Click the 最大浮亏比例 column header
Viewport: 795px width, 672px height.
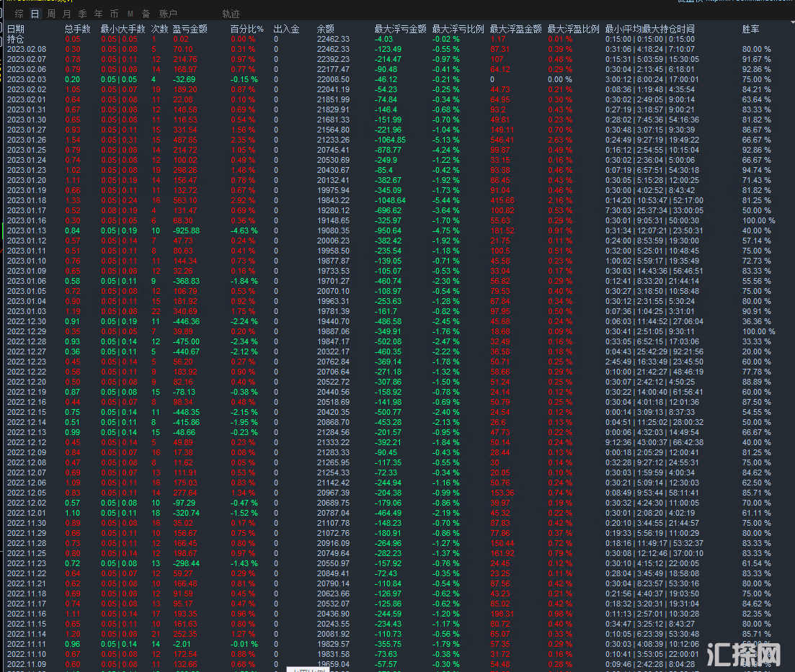[458, 30]
